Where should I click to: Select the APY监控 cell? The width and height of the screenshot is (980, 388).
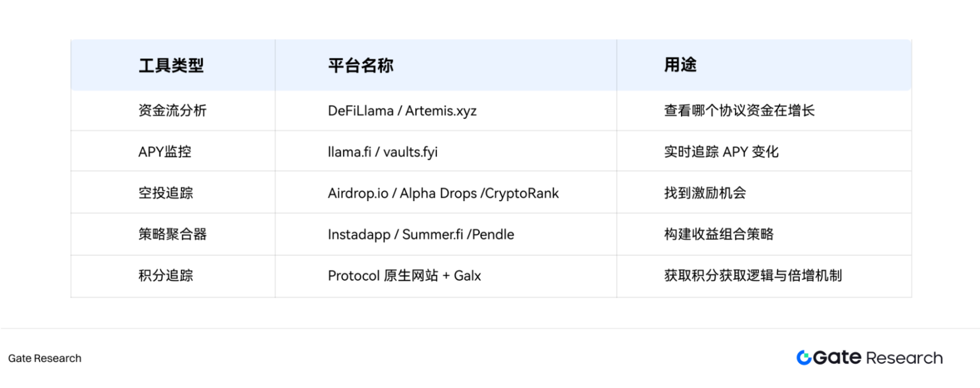[165, 151]
